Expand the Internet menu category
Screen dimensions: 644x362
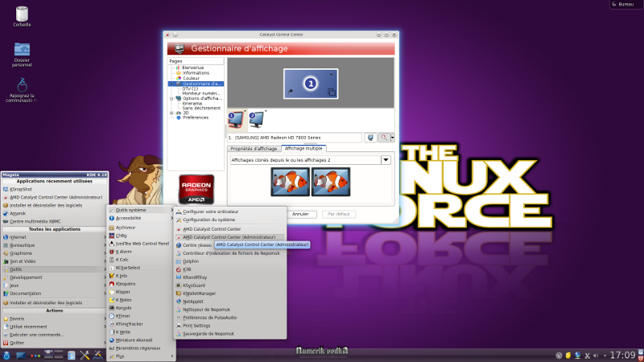click(55, 237)
